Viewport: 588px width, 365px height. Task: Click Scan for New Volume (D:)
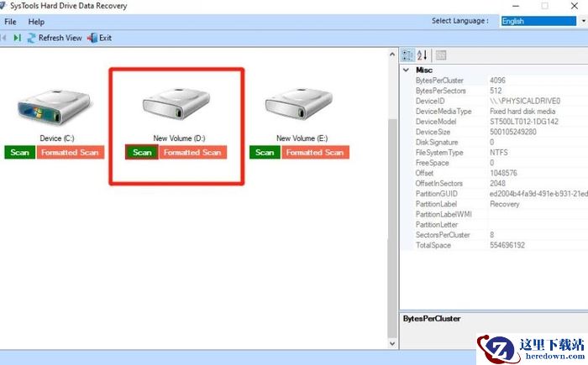click(142, 153)
